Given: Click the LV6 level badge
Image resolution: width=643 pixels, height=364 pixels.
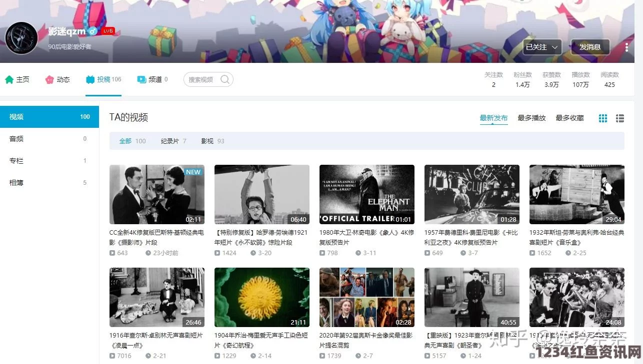Looking at the screenshot, I should (107, 31).
